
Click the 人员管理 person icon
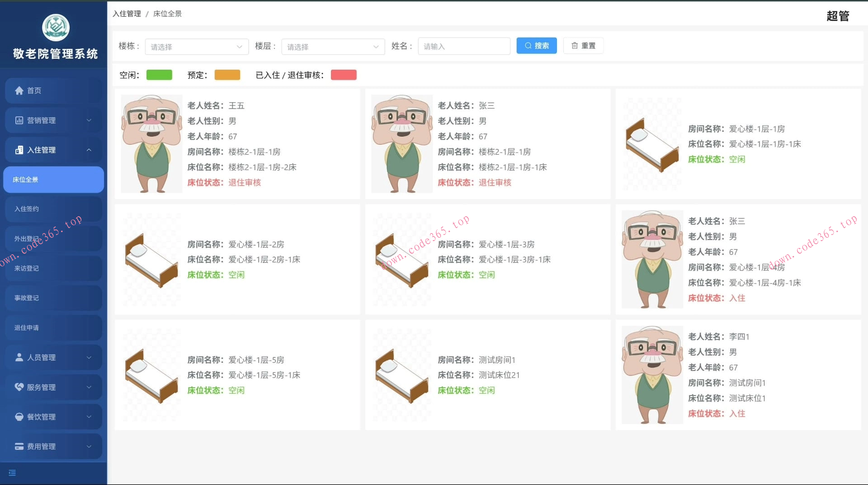point(19,357)
